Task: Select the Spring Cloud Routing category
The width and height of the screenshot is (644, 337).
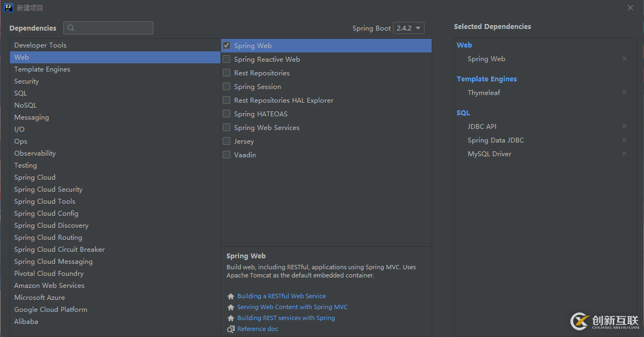Action: pos(115,238)
